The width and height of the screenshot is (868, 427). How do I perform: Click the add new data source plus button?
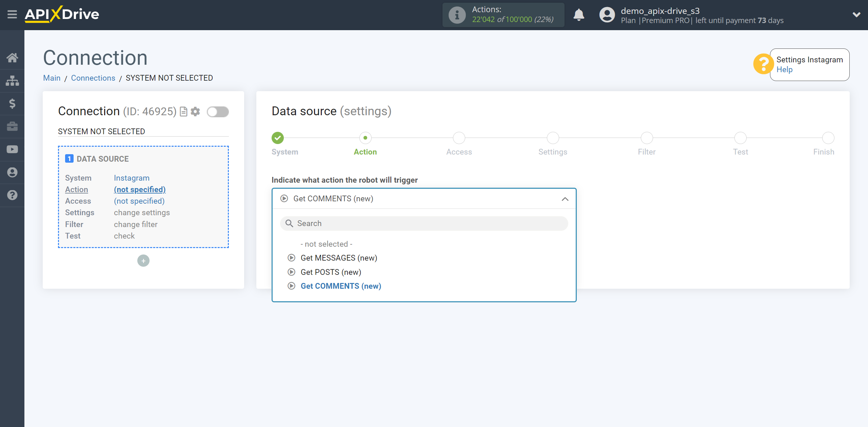143,261
